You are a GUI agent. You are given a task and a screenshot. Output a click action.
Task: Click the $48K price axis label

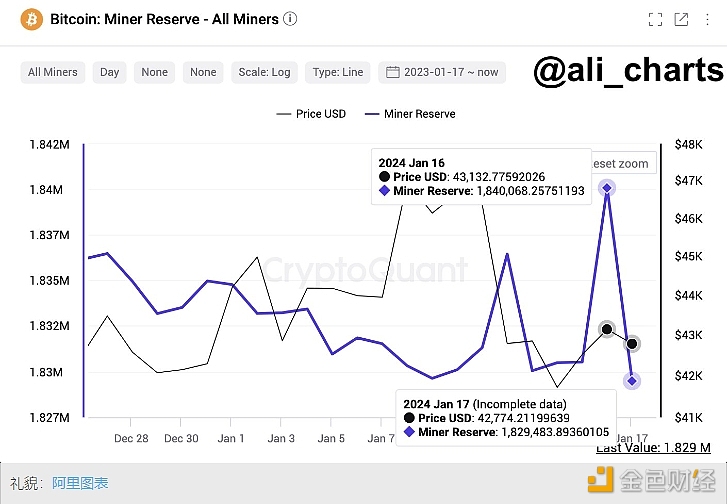pyautogui.click(x=689, y=145)
